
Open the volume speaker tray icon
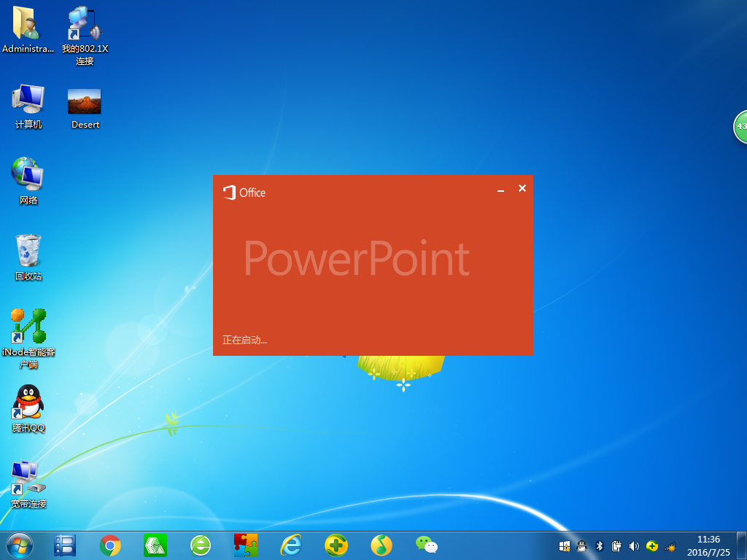[x=634, y=546]
